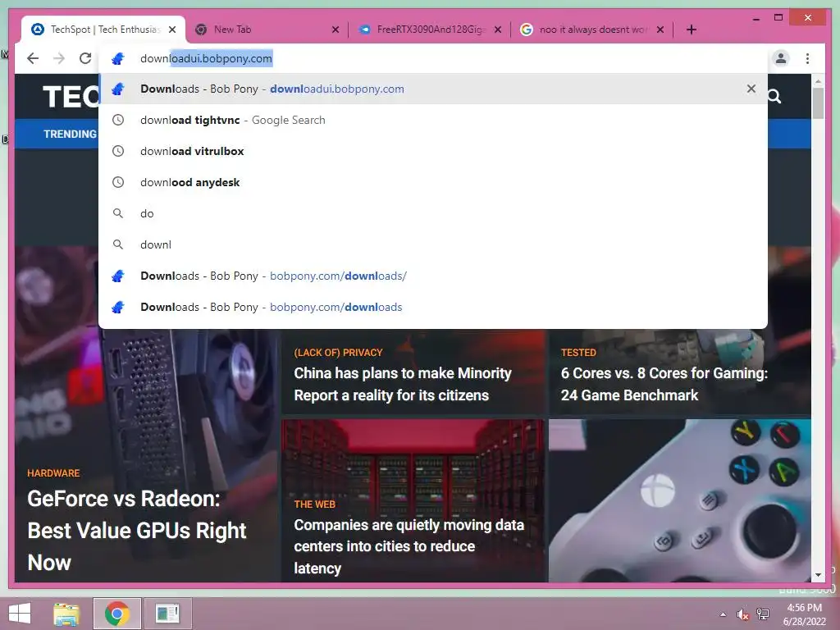
Task: Click the pony icon of bobpony.com/downloads suggestion
Action: [x=118, y=307]
